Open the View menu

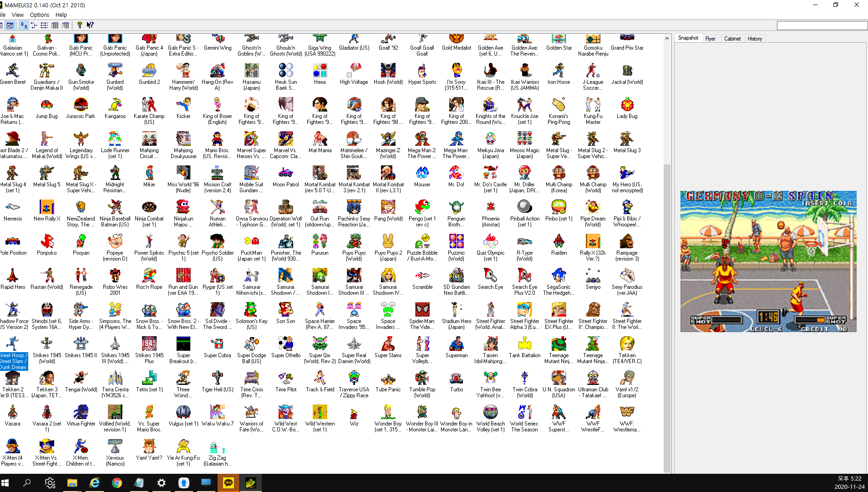17,15
